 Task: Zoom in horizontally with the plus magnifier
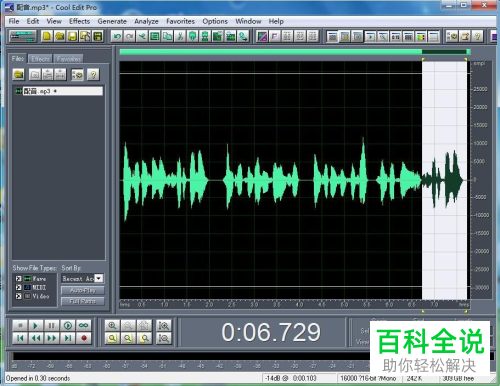pos(112,325)
